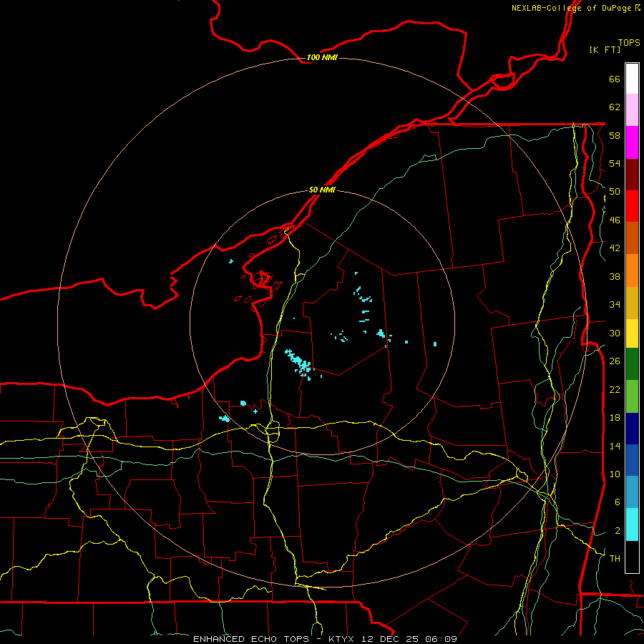Click the 18 tick label on the scale
This screenshot has height=644, width=644.
[615, 418]
